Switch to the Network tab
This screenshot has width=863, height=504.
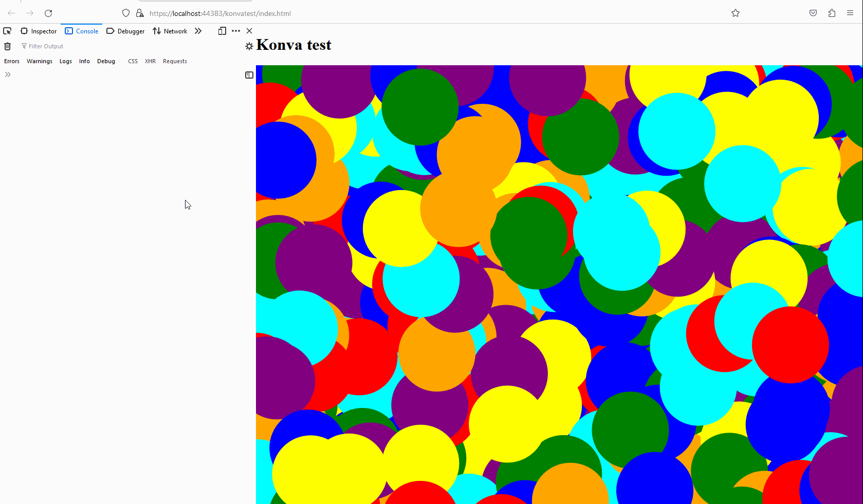tap(170, 31)
